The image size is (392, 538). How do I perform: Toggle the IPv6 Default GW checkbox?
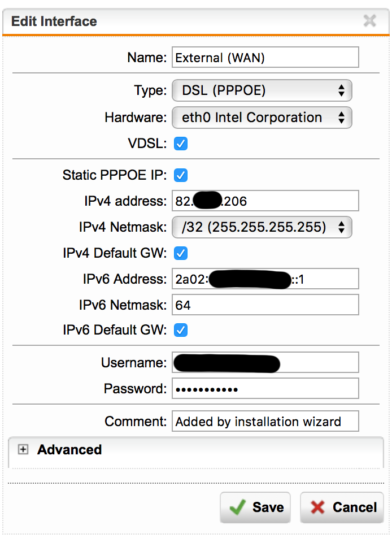(181, 331)
